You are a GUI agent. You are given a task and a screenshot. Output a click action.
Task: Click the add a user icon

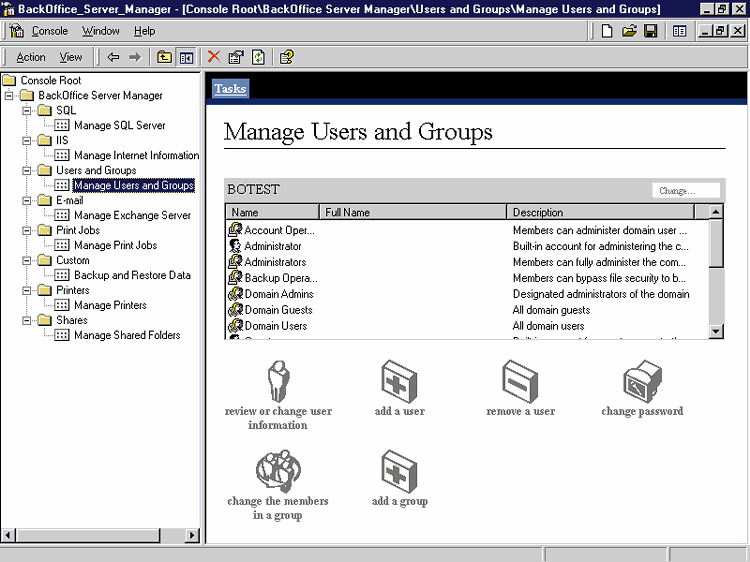tap(399, 381)
